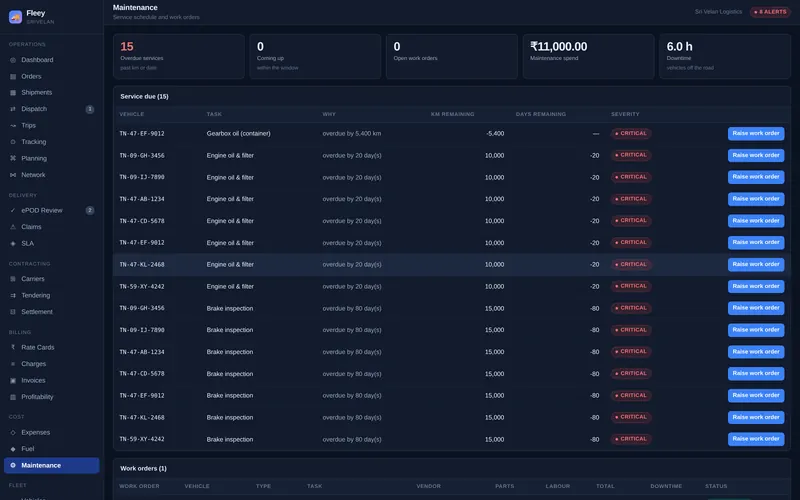Click the Overdue services stat card
This screenshot has height=500, width=800.
coord(179,57)
